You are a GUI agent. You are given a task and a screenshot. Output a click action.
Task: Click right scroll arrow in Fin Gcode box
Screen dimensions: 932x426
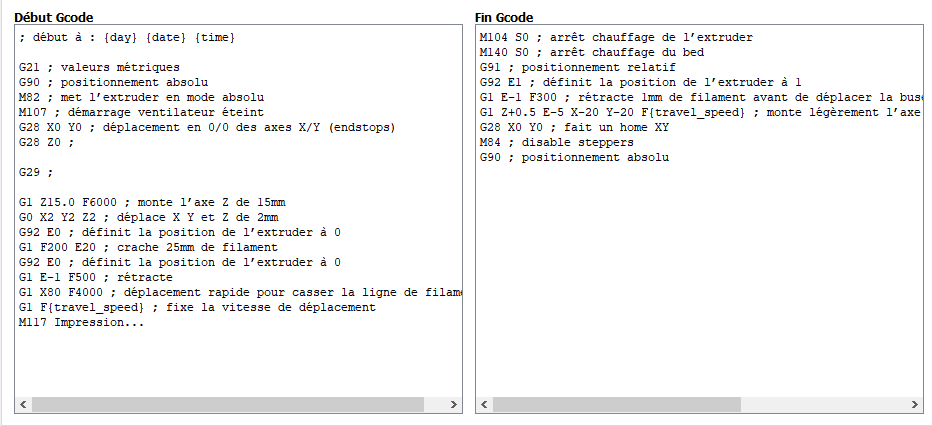coord(914,405)
